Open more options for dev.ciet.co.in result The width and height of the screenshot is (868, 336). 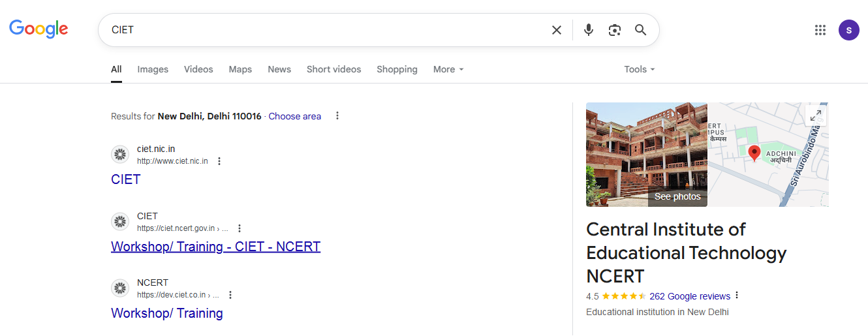pos(230,295)
